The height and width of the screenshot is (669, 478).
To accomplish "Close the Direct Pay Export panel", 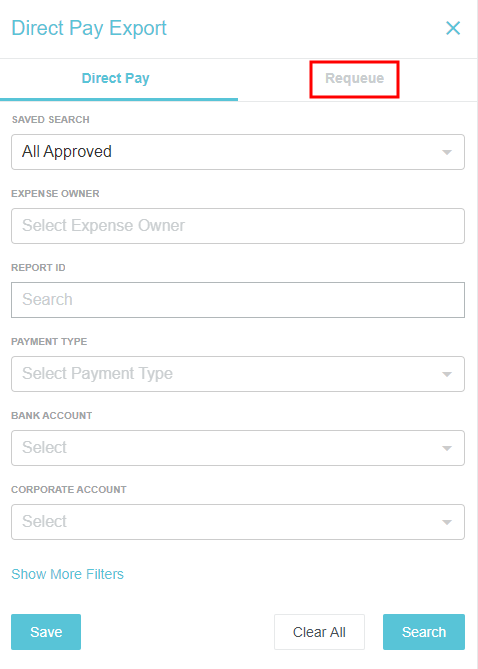I will (x=453, y=28).
